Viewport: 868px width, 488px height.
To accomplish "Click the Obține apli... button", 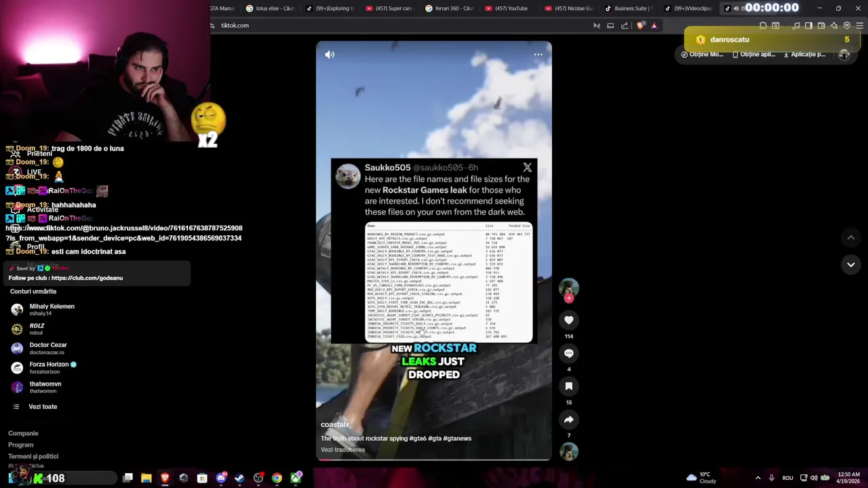I will 754,54.
